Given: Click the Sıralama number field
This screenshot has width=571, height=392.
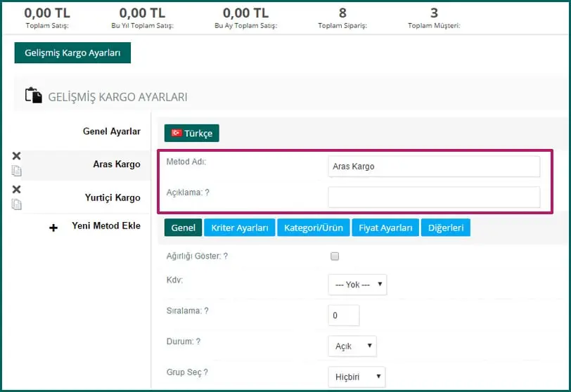Looking at the screenshot, I should click(x=343, y=315).
